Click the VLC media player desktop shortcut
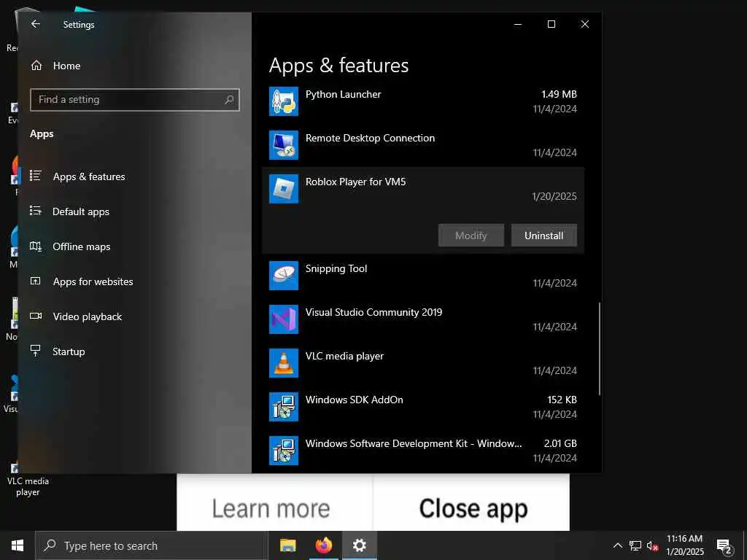Image resolution: width=747 pixels, height=560 pixels. pyautogui.click(x=27, y=478)
